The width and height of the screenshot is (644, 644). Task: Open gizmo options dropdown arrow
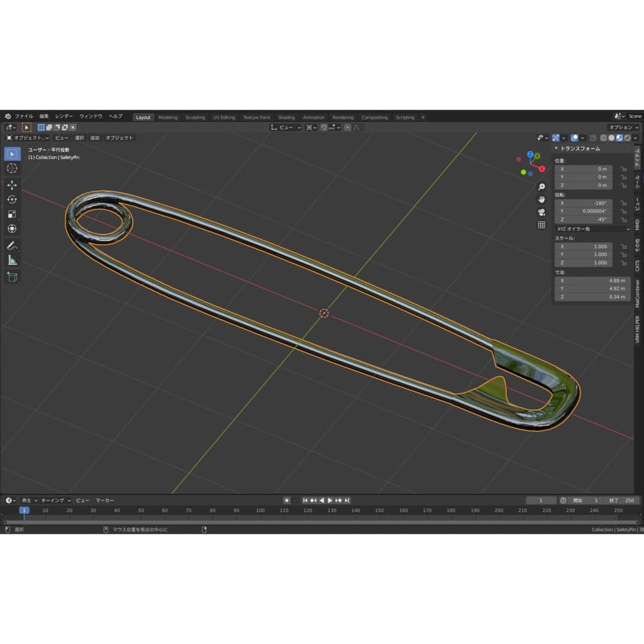[x=563, y=138]
